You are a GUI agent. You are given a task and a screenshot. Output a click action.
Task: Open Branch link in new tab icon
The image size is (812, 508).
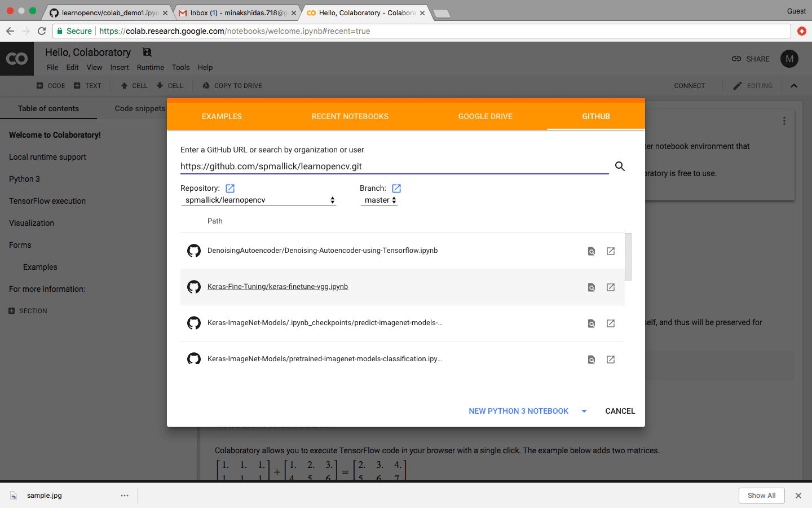(x=396, y=189)
